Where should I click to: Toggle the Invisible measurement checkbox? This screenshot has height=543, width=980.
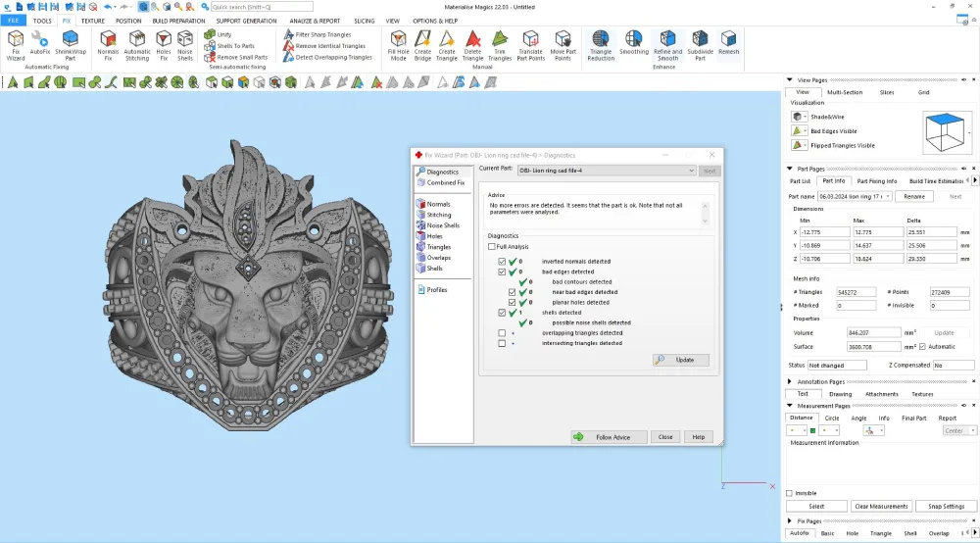[789, 493]
